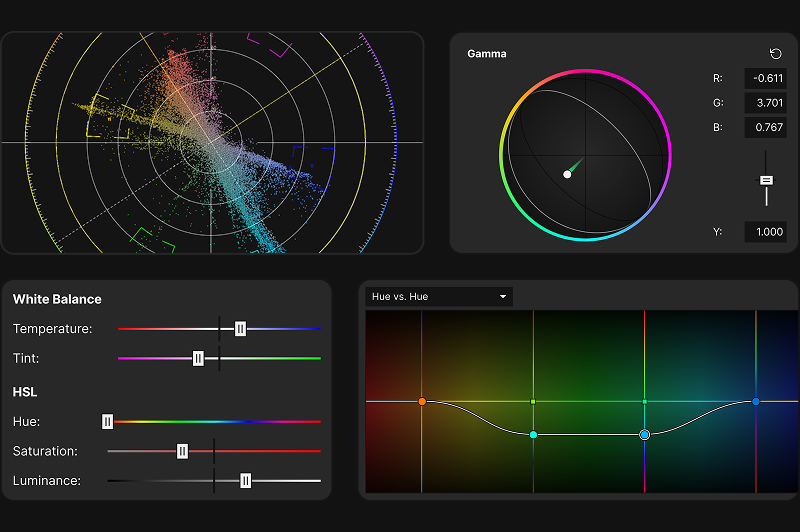Click the Saturation slider handle

point(182,451)
